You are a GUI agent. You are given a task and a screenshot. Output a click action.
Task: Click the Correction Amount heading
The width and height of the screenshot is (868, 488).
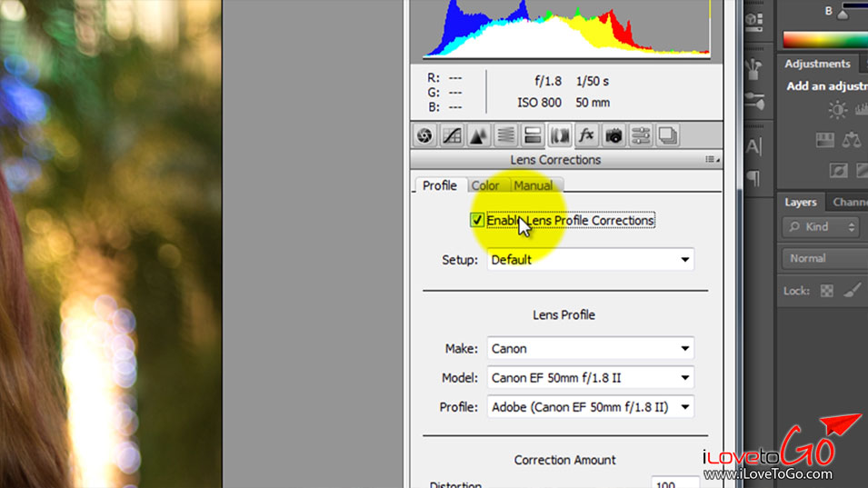(564, 460)
